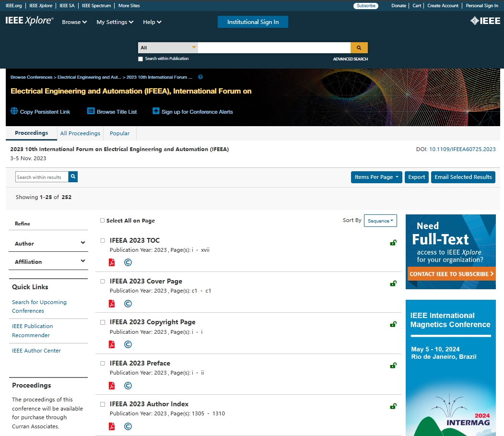
Task: Click Browse Conferences breadcrumb
Action: (x=31, y=77)
